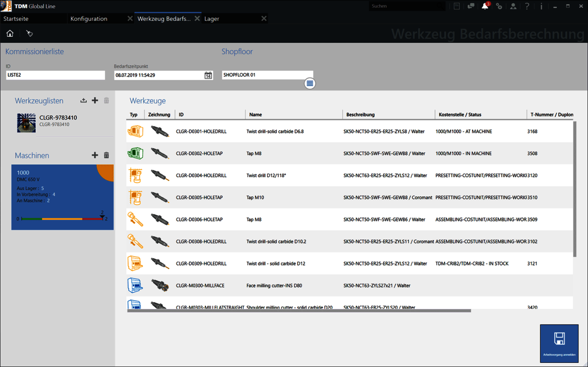Open the info icon in title bar
Viewport: 588px width, 367px height.
[x=541, y=6]
